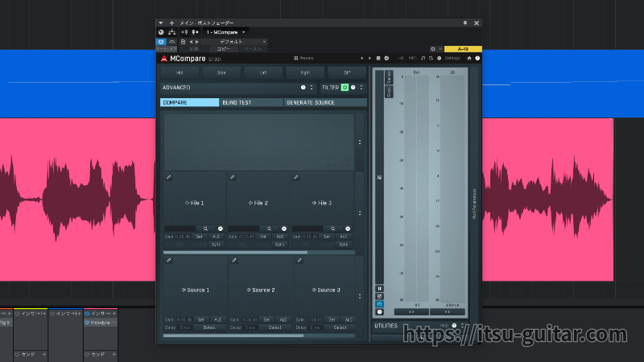
Task: Click the magnifier browse icon under File 3
Action: [332, 228]
